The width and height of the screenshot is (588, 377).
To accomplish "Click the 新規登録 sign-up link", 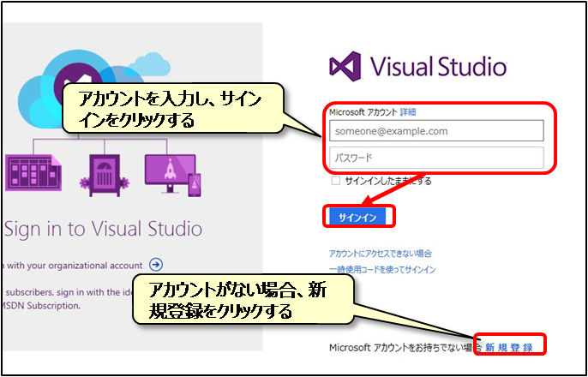I will click(x=509, y=347).
